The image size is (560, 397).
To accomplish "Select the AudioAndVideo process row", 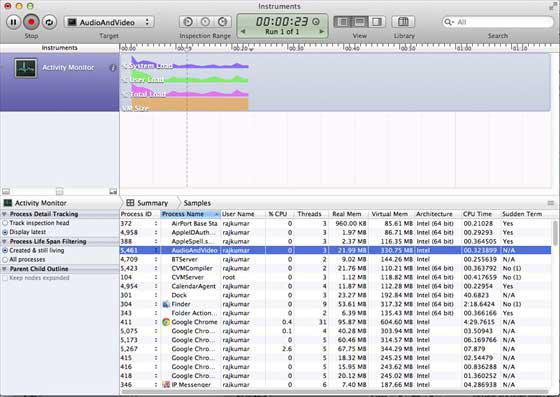I will [x=335, y=250].
